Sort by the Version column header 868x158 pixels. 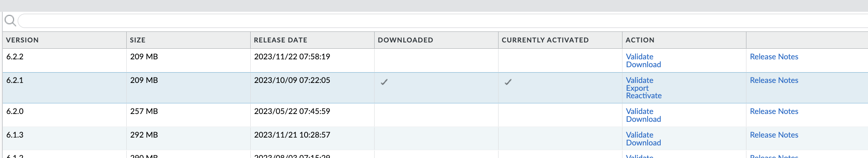[x=22, y=40]
